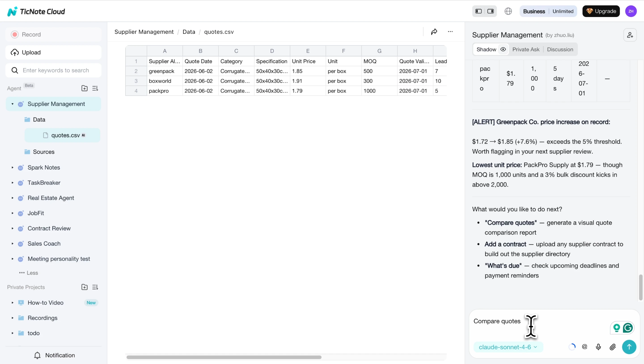The width and height of the screenshot is (644, 364).
Task: Open the Notification panel
Action: coord(54,355)
